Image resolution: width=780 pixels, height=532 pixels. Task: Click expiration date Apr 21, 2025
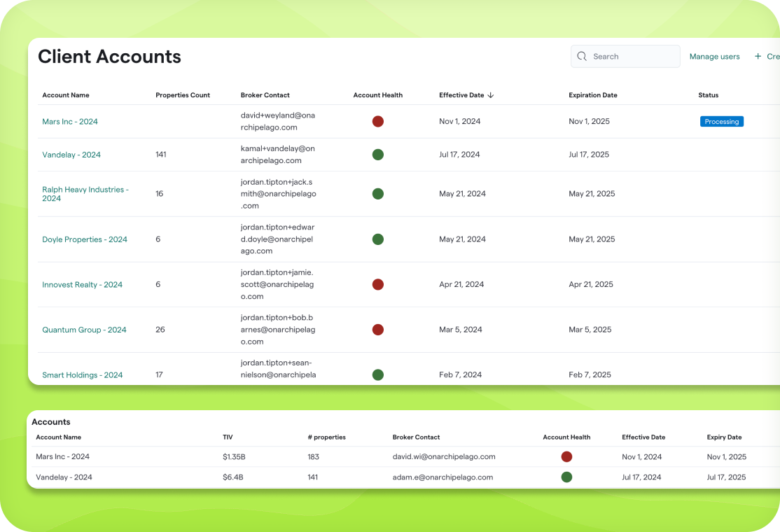click(x=591, y=284)
